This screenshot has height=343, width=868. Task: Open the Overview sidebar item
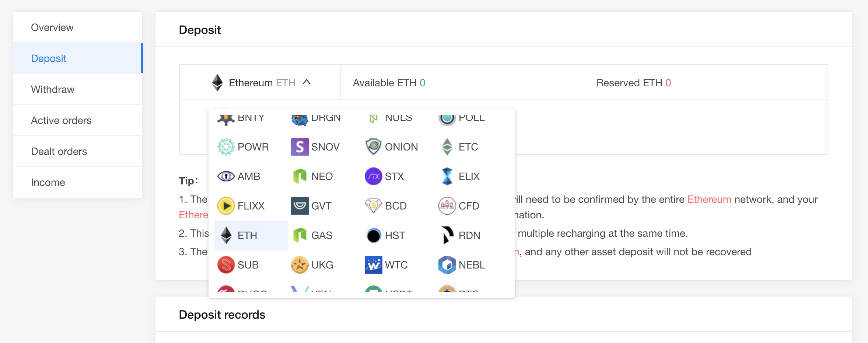tap(52, 28)
